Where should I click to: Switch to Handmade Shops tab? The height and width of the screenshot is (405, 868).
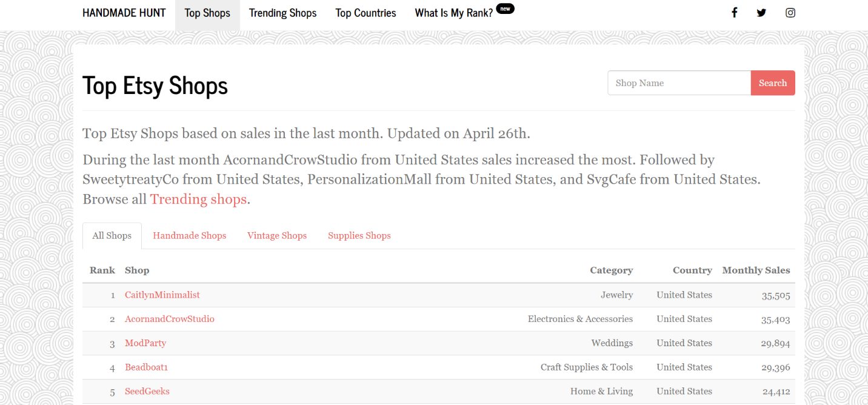[190, 236]
